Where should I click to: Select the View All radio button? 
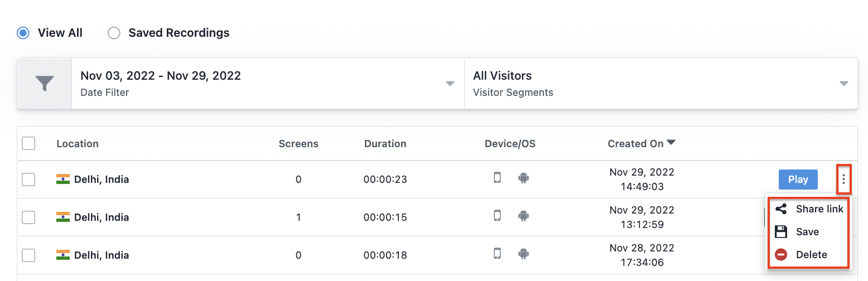coord(23,33)
